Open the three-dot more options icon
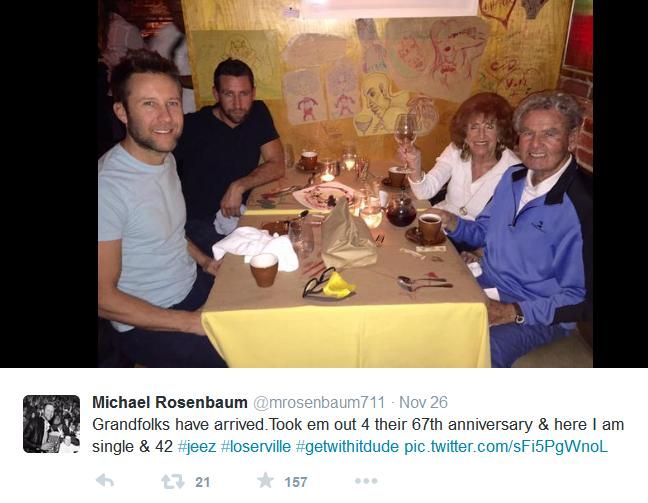Viewport: 648px width, 503px height. pyautogui.click(x=366, y=481)
